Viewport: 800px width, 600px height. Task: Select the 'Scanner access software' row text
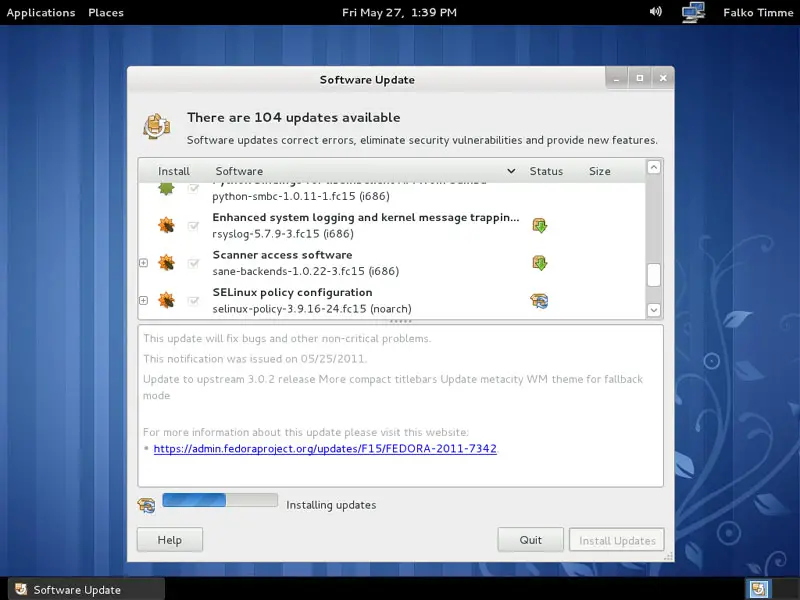[x=282, y=255]
